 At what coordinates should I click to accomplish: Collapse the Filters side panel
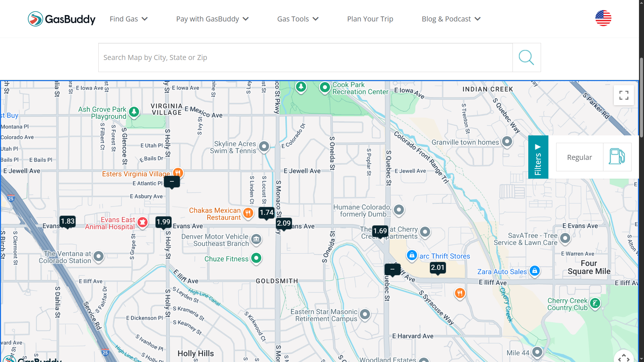[x=538, y=157]
